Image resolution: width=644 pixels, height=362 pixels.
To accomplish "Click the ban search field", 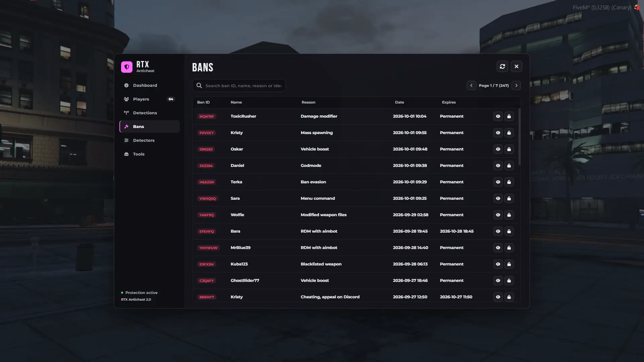I will pos(239,85).
